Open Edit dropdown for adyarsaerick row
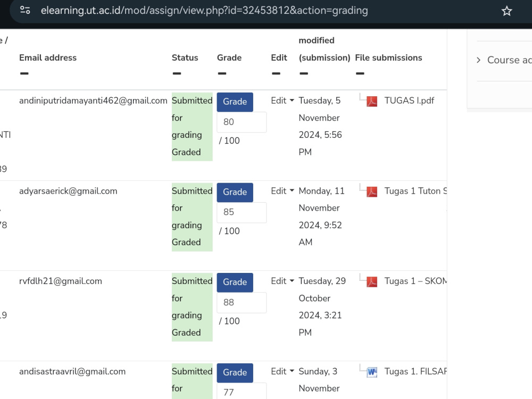The image size is (532, 399). pyautogui.click(x=282, y=191)
